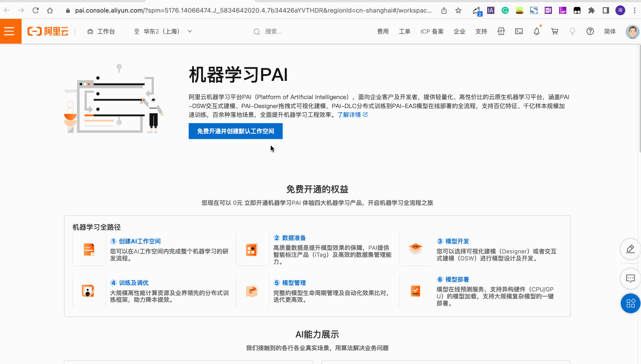This screenshot has height=364, width=641.
Task: Click the 训练及调优 step icon
Action: click(x=89, y=291)
